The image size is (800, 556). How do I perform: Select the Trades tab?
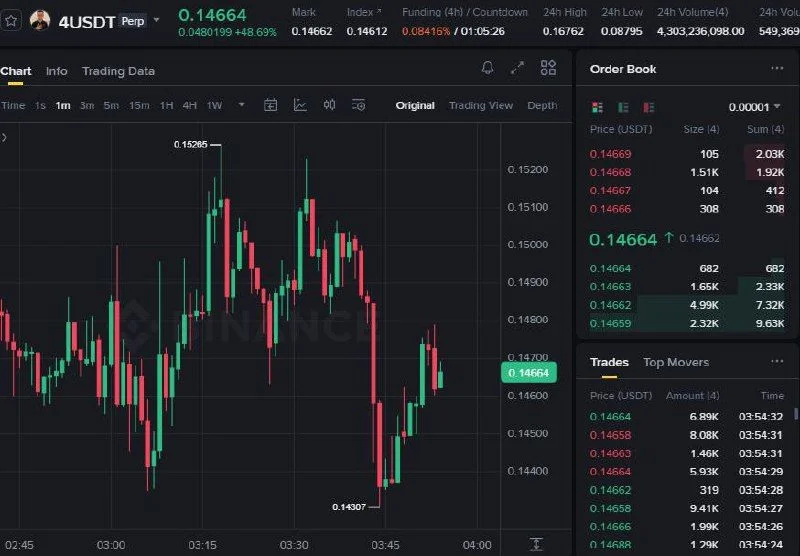pos(609,362)
